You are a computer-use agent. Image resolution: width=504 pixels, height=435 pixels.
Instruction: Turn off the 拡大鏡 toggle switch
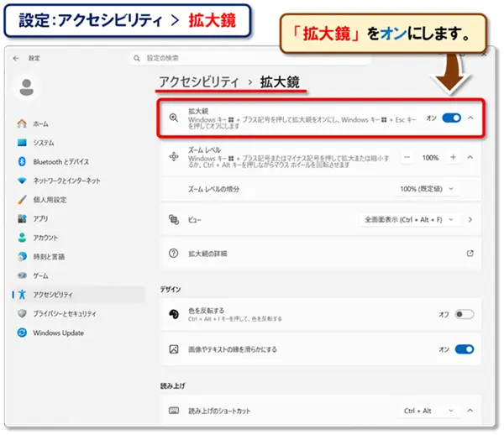tap(451, 118)
